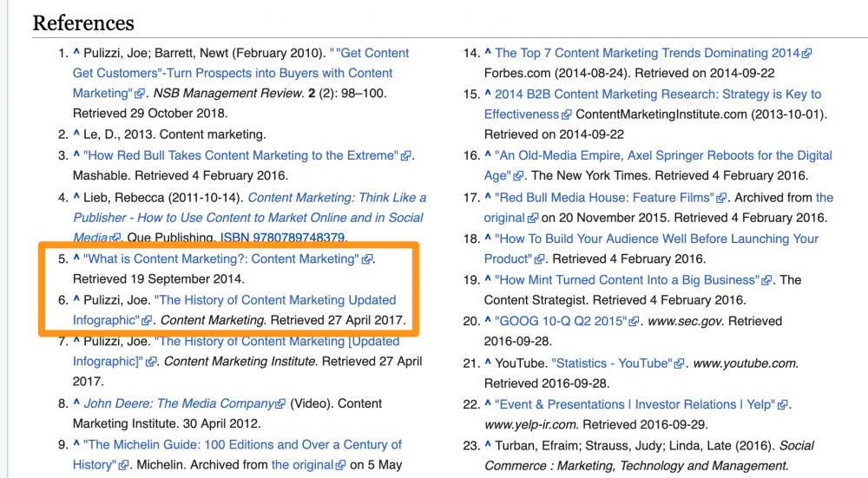Open "What is Content Marketing?: Content Marketing" reference
The height and width of the screenshot is (478, 868).
coord(221,259)
